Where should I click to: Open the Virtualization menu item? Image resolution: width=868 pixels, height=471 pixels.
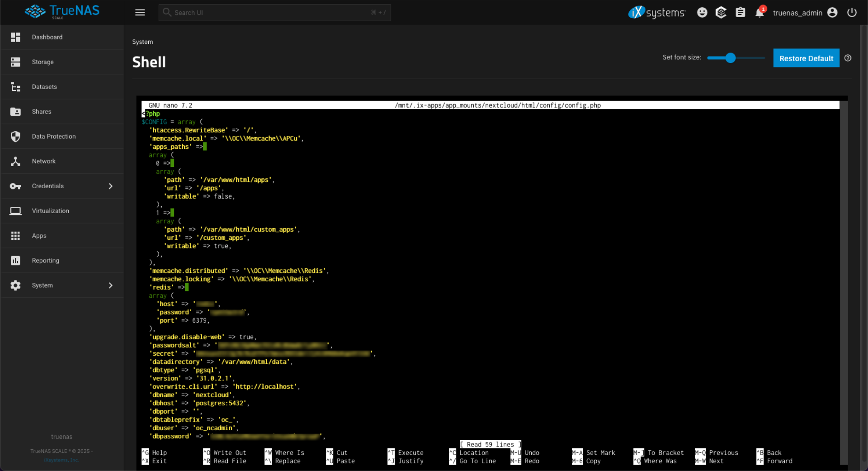[62, 211]
